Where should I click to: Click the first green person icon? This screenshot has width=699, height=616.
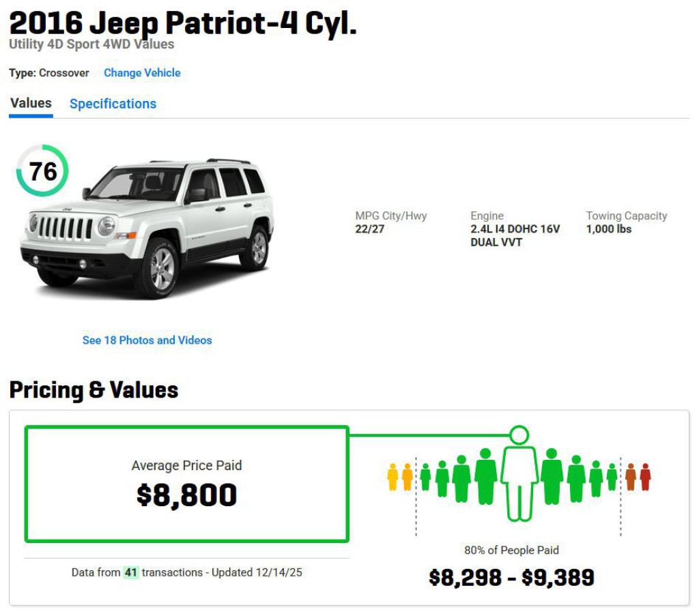[x=425, y=478]
